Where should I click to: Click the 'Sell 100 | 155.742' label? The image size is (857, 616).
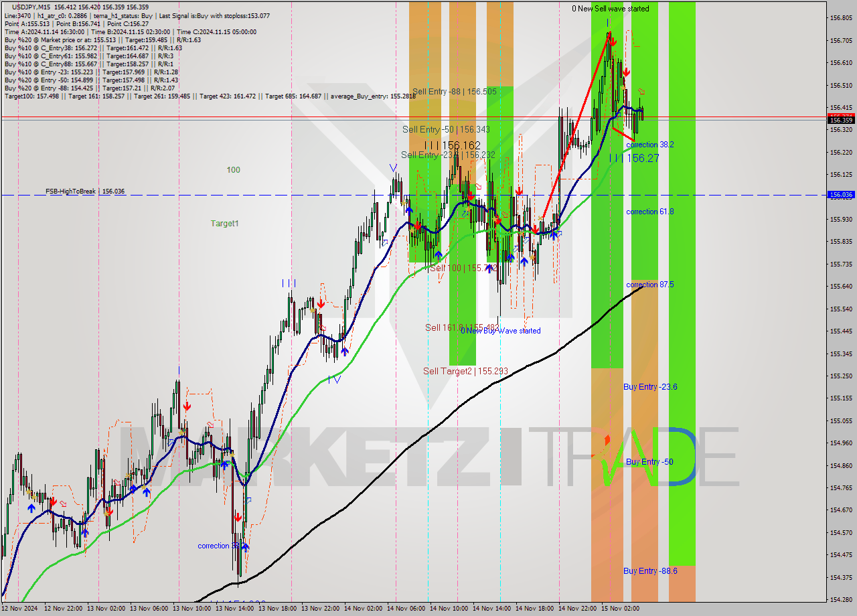click(x=463, y=268)
